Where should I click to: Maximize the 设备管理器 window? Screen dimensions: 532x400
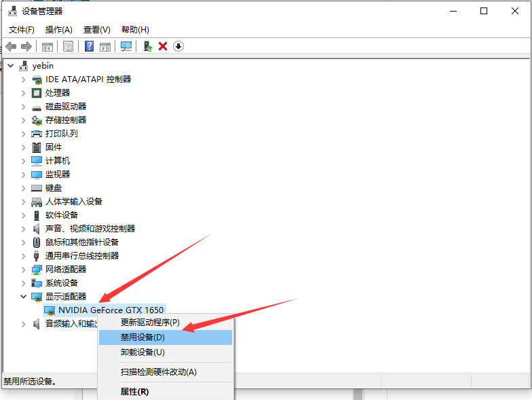pos(484,11)
